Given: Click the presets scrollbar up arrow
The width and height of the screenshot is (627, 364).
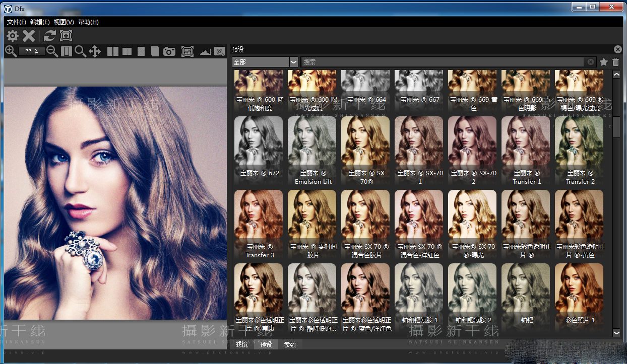Looking at the screenshot, I should [x=616, y=75].
